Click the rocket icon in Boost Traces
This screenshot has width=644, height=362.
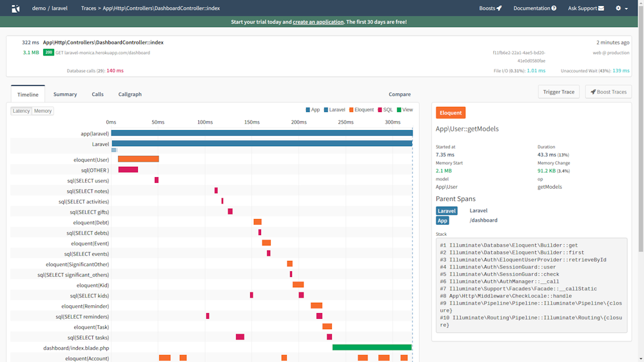tap(593, 92)
